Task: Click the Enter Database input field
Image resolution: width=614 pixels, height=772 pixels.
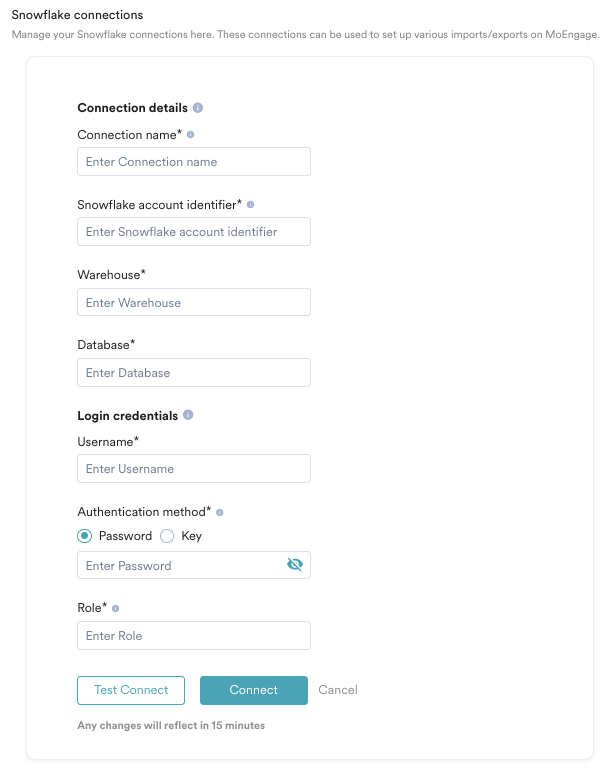Action: pyautogui.click(x=194, y=373)
